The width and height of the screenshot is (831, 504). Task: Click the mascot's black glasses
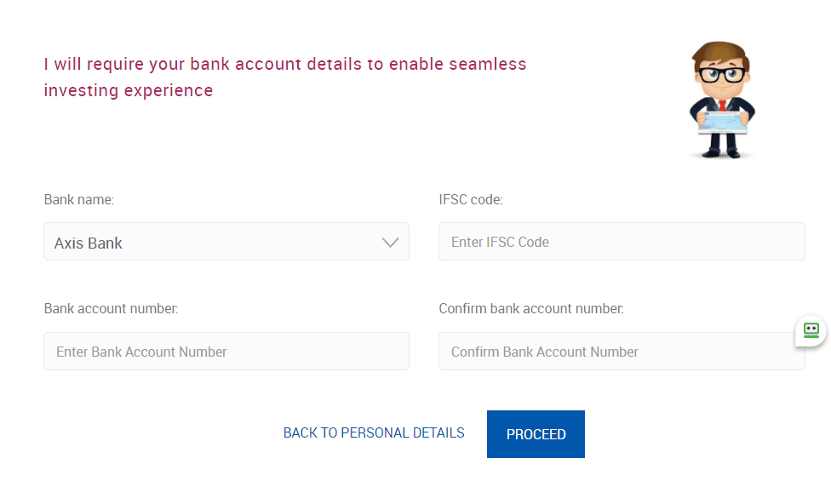[721, 74]
